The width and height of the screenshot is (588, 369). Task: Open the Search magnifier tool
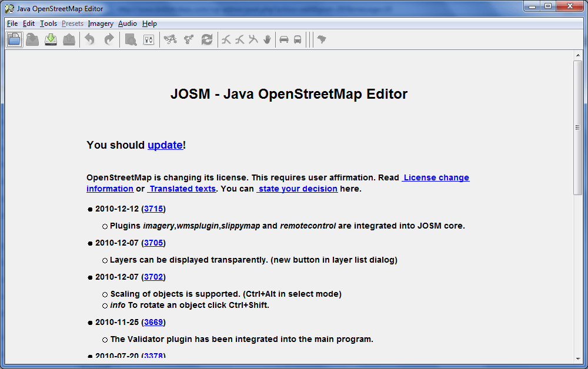pos(131,39)
